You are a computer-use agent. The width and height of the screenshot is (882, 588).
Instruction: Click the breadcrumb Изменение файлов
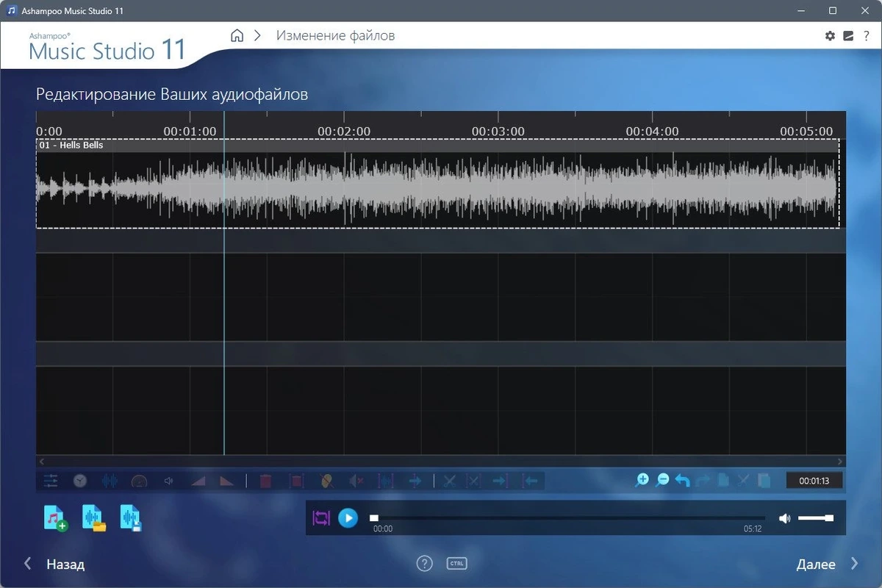pyautogui.click(x=335, y=35)
